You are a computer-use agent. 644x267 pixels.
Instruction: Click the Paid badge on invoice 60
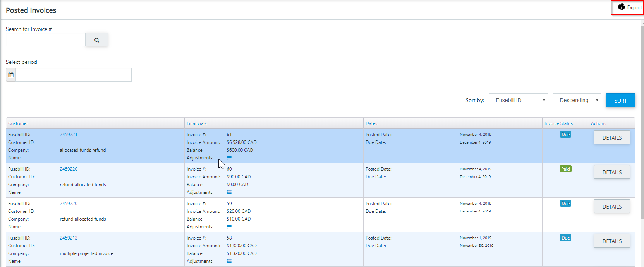(x=565, y=169)
